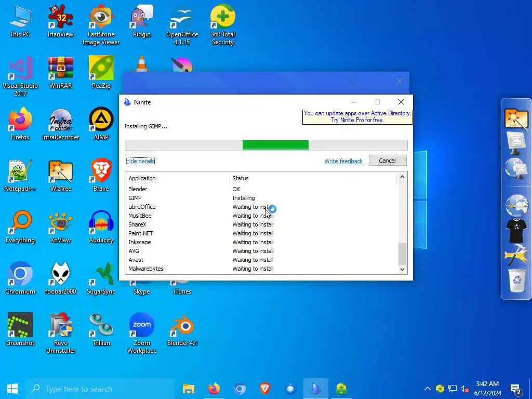Click the scroll up arrow in details list
The width and height of the screenshot is (532, 399).
pyautogui.click(x=402, y=177)
